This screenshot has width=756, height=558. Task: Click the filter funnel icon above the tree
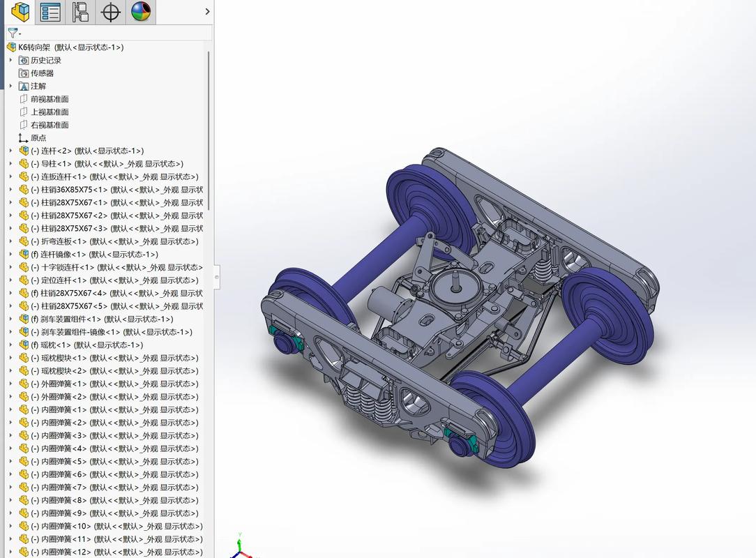tap(12, 33)
